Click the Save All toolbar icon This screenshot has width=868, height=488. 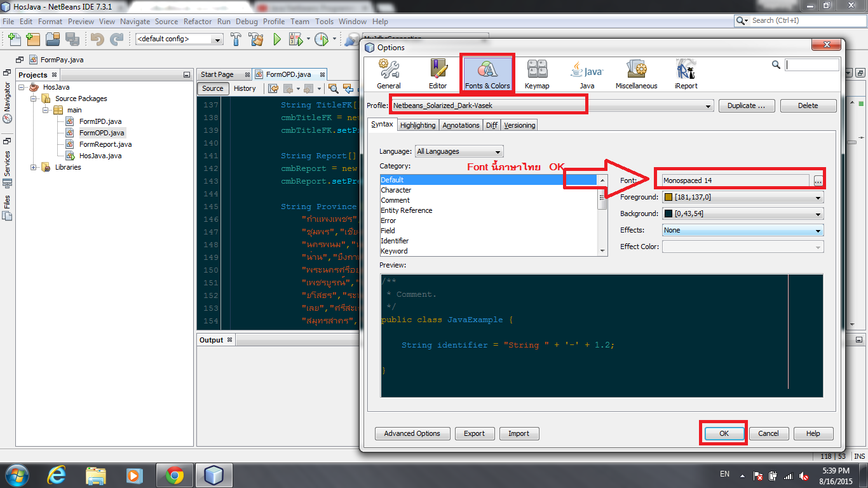(72, 39)
